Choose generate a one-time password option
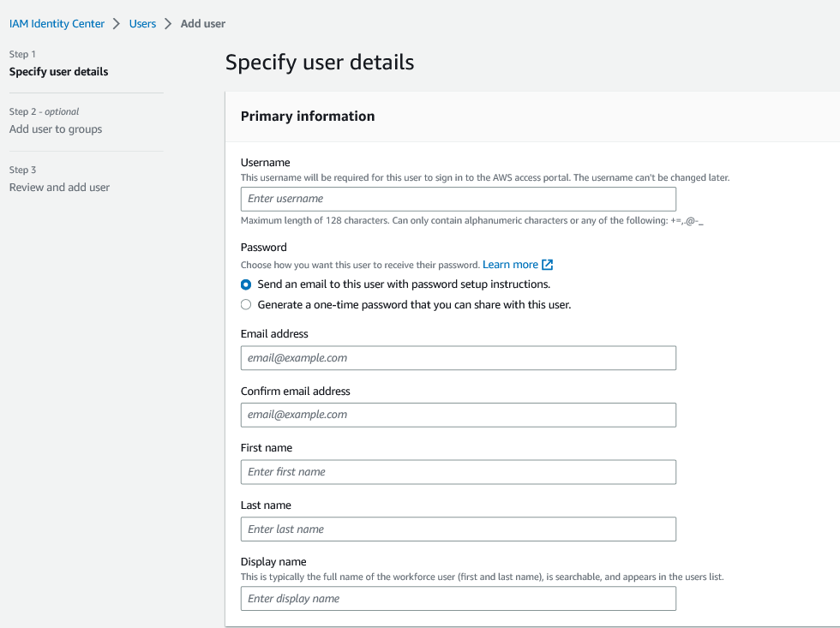The image size is (840, 628). point(246,305)
